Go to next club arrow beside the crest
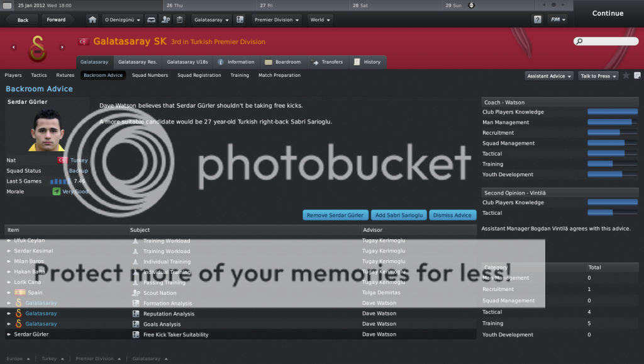The width and height of the screenshot is (644, 364). [62, 47]
